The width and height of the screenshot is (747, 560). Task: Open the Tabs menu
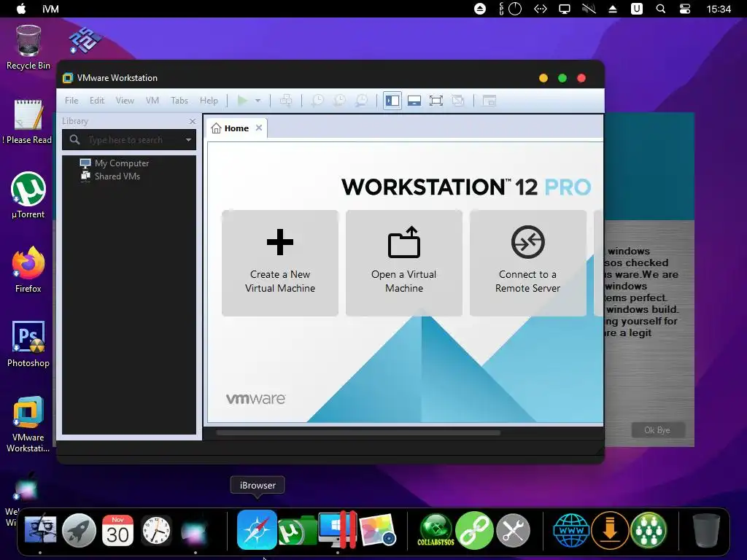click(x=179, y=101)
